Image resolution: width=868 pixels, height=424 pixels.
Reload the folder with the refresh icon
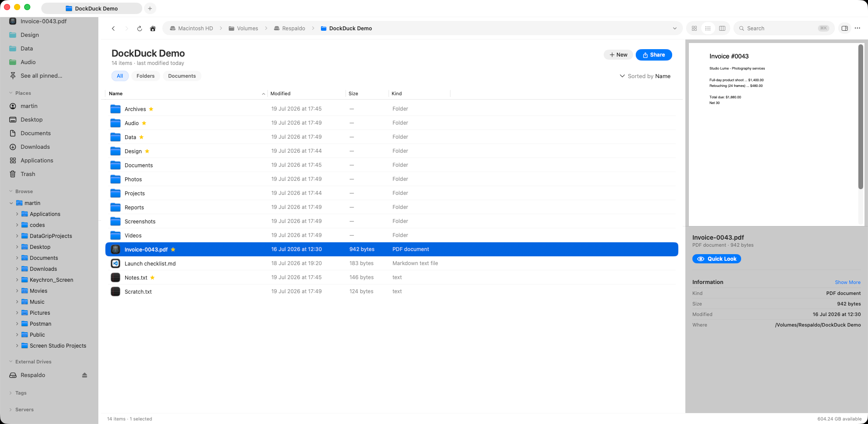140,29
